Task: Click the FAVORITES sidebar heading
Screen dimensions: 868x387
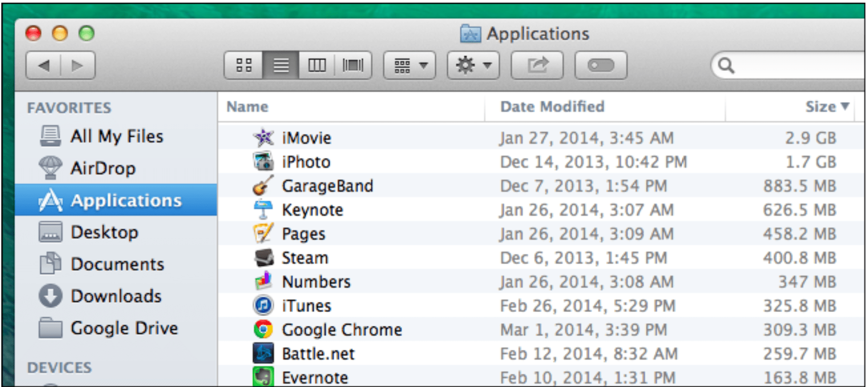Action: point(69,108)
